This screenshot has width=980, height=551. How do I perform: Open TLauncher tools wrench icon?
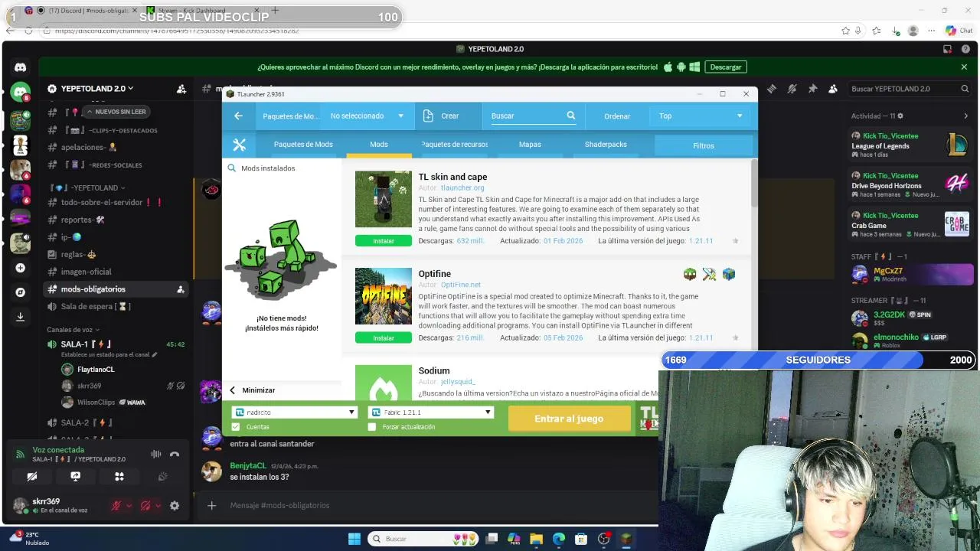pos(239,145)
